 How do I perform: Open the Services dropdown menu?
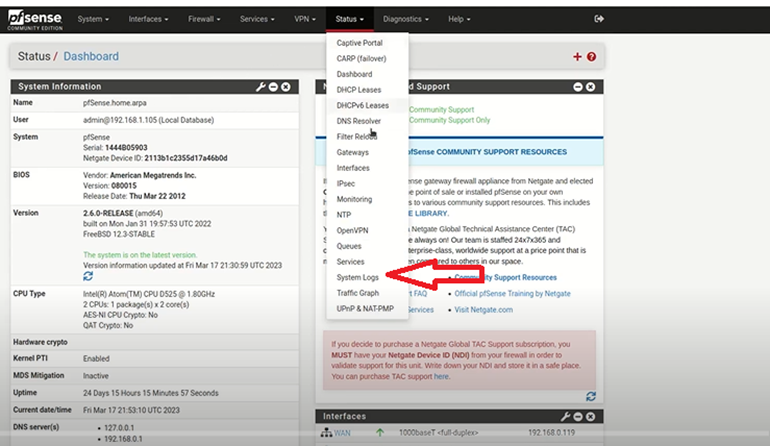click(x=257, y=19)
